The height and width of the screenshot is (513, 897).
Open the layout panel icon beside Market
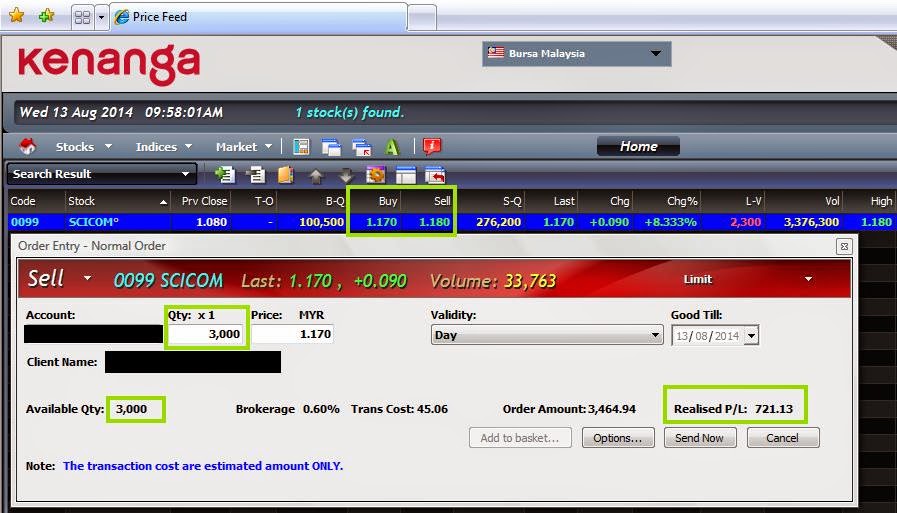point(301,147)
